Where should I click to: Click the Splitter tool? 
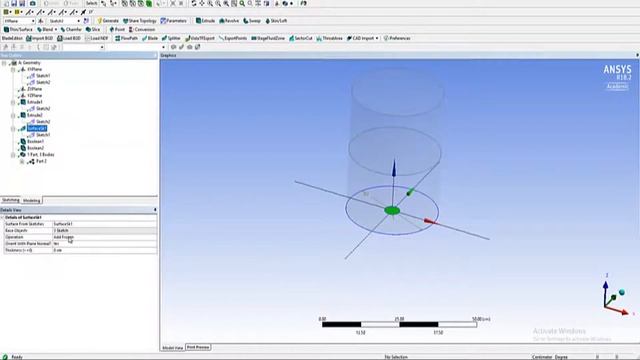click(x=171, y=38)
